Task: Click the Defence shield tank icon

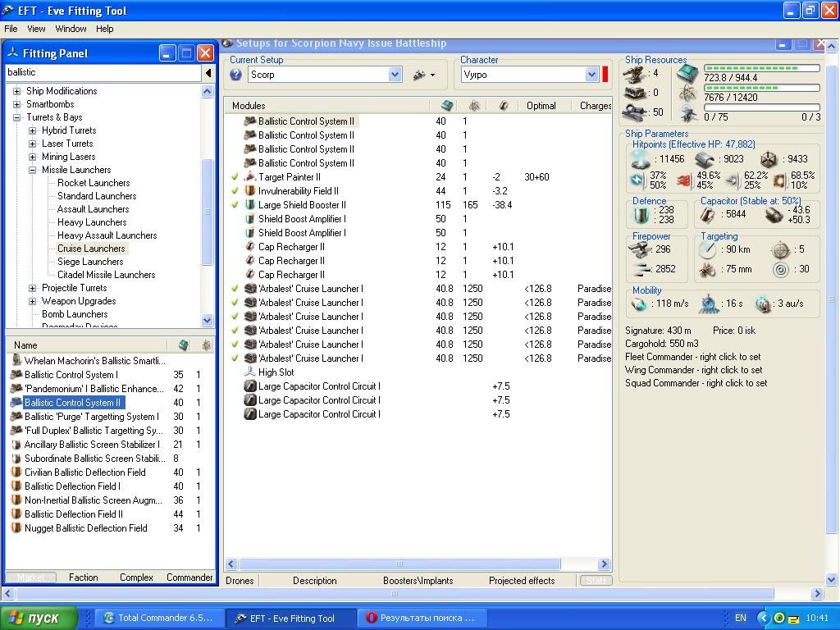Action: click(641, 215)
